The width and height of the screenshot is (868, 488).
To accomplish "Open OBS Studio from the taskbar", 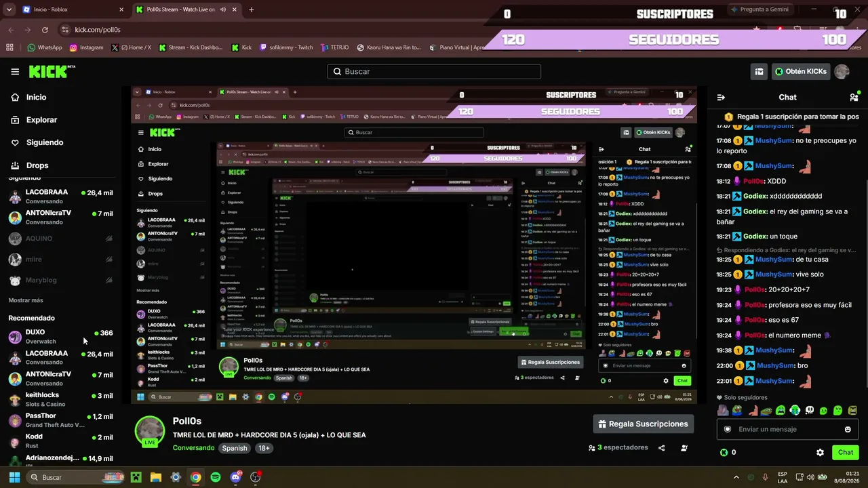I will [256, 477].
